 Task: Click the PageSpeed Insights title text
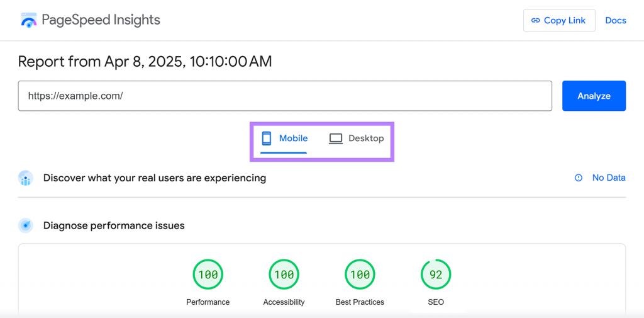coord(101,20)
